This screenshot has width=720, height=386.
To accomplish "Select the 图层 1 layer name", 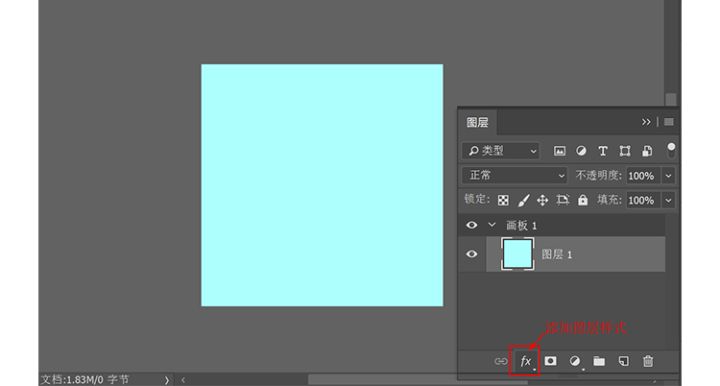I will tap(557, 254).
